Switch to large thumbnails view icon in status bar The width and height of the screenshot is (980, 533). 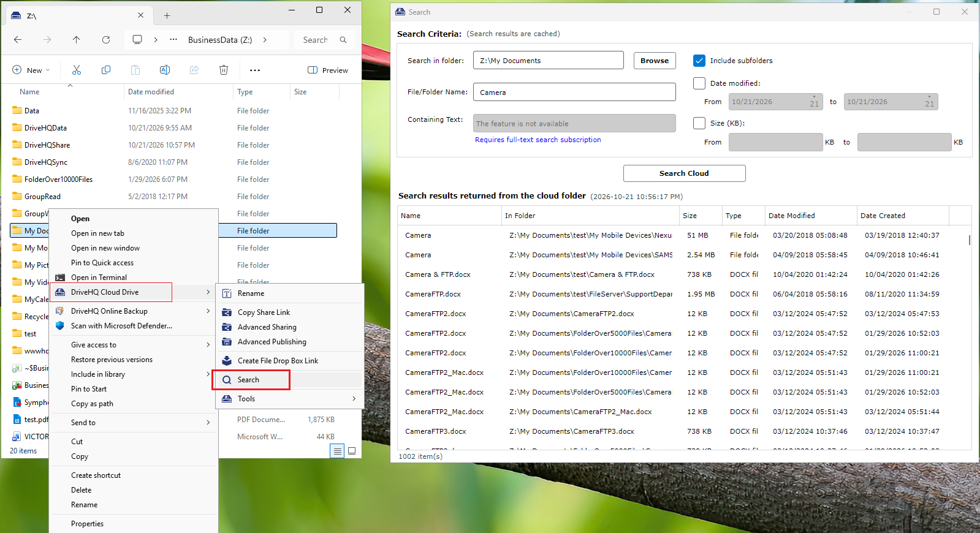coord(352,451)
